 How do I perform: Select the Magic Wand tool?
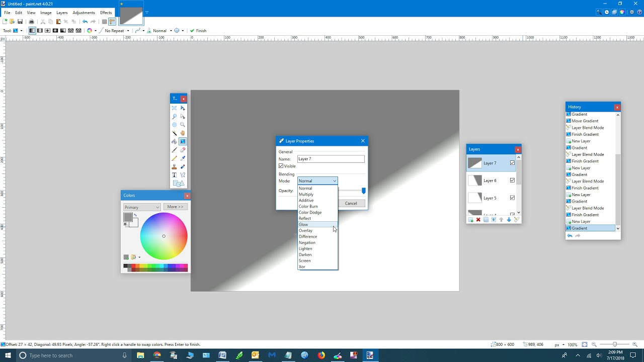point(174,133)
